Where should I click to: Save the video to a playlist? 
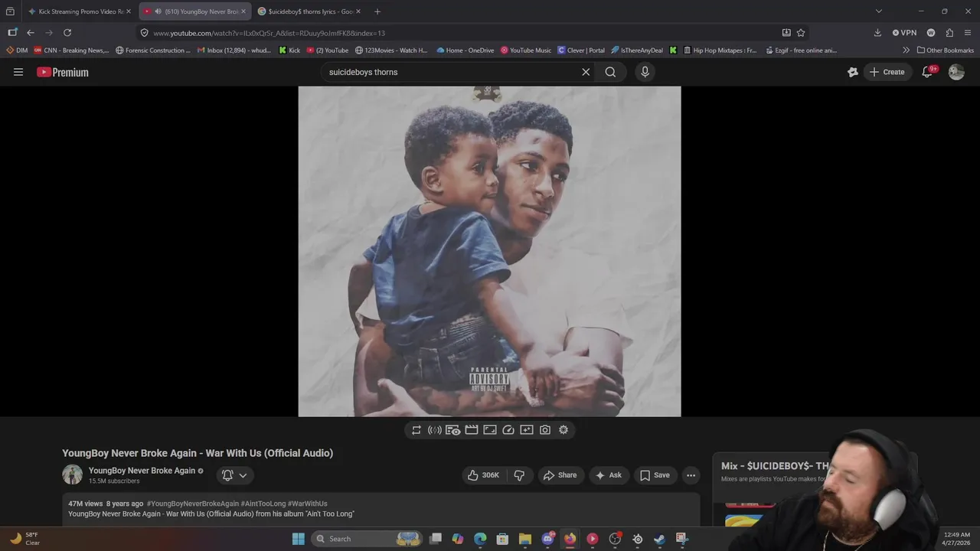pyautogui.click(x=655, y=475)
